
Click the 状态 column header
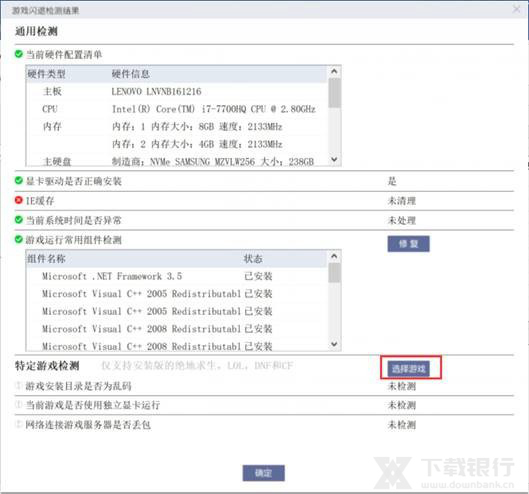(253, 259)
